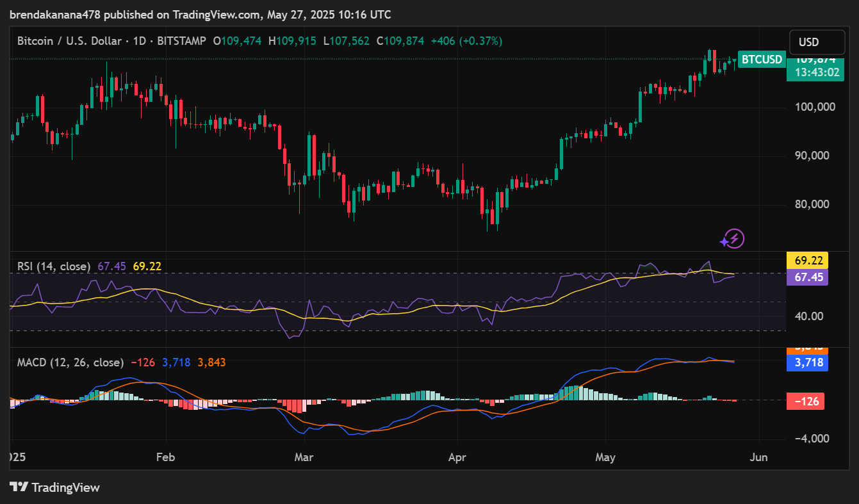Click the BITSTAMP exchange label
The image size is (859, 504).
(181, 41)
